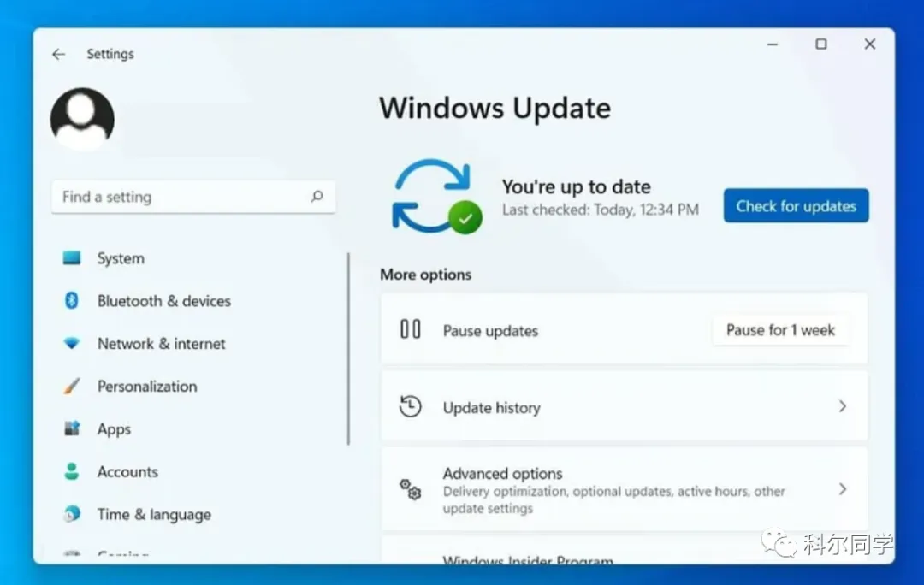
Task: Click the Pause updates icon
Action: tap(411, 330)
